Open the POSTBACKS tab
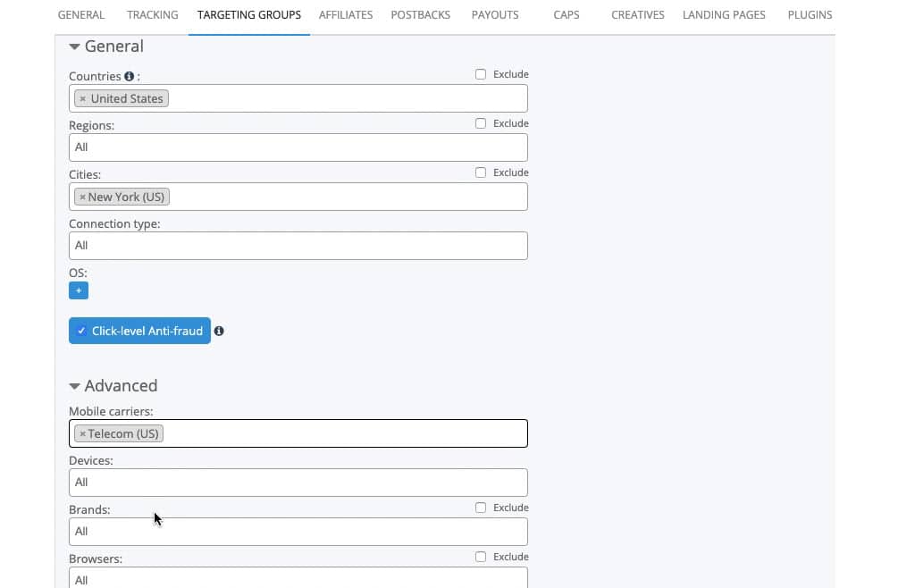 (x=420, y=14)
